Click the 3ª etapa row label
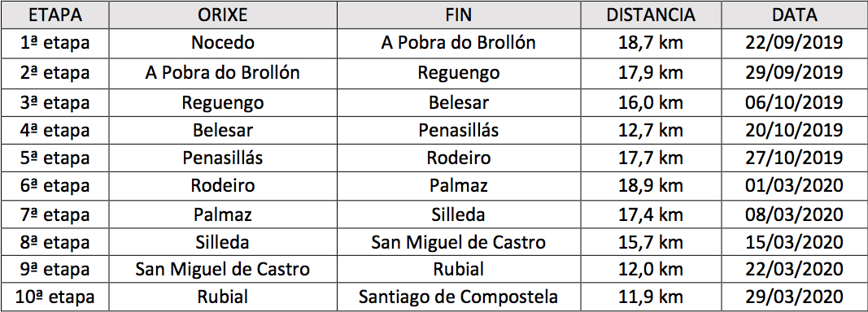This screenshot has width=868, height=312. coord(56,102)
